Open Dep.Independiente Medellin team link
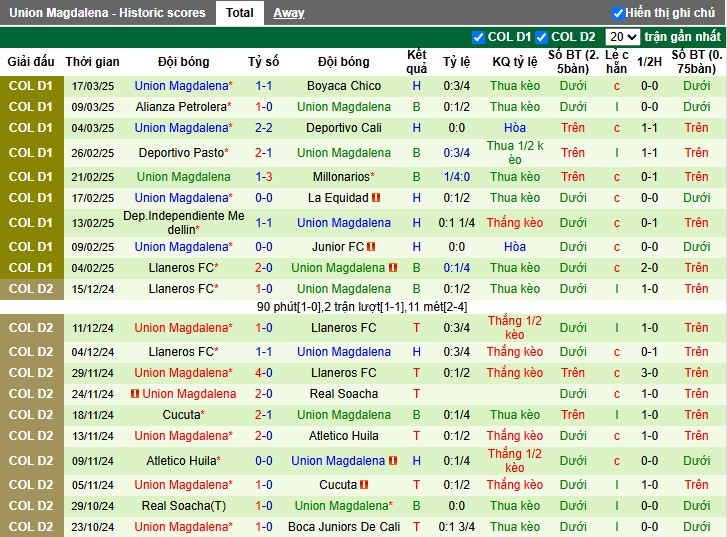The width and height of the screenshot is (727, 537). (x=184, y=223)
